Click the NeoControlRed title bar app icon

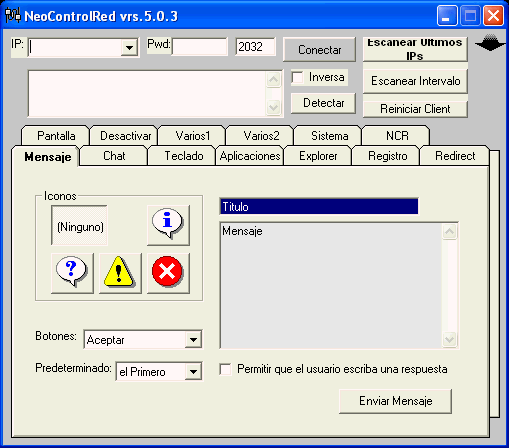coord(13,15)
